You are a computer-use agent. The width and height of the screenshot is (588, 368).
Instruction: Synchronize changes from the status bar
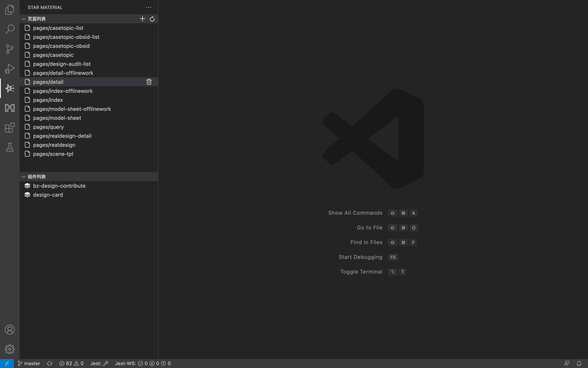coord(50,363)
